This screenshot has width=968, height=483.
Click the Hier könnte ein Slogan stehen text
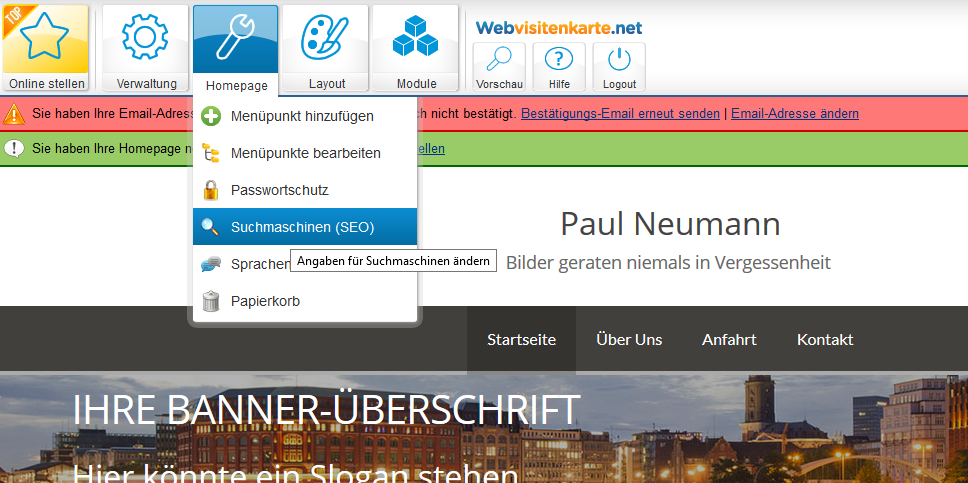(x=295, y=474)
